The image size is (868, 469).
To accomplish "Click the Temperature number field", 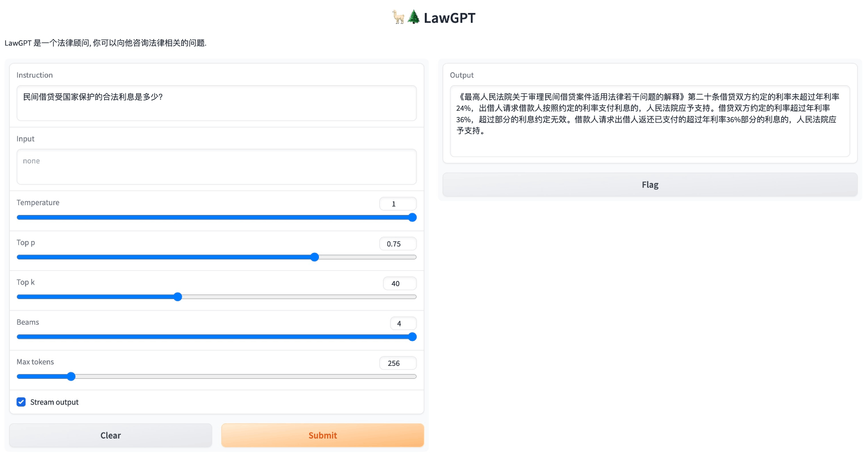I will tap(398, 204).
